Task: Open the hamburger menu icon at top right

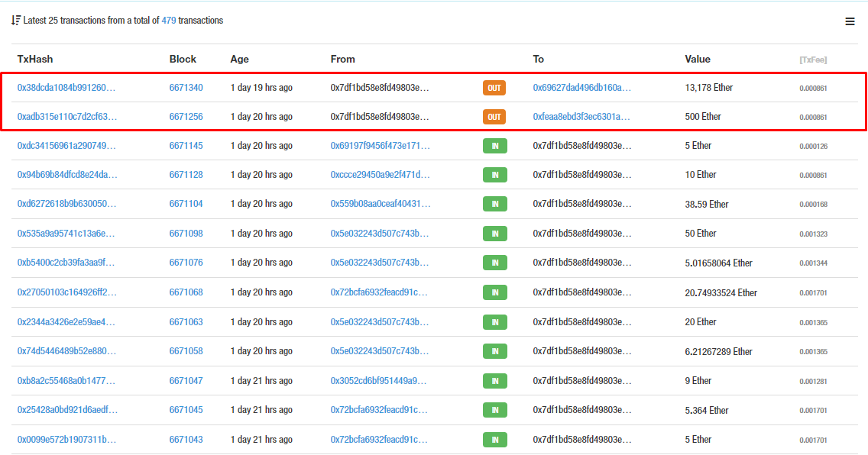Action: tap(850, 22)
